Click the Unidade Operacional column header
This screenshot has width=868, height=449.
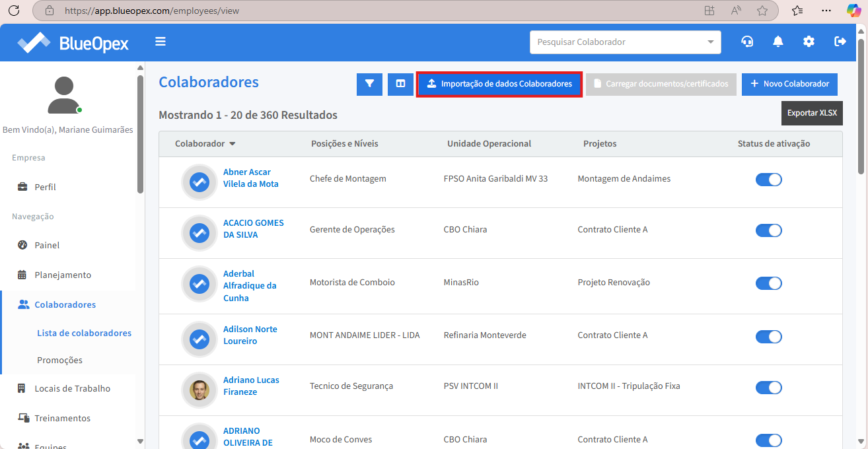(x=489, y=144)
